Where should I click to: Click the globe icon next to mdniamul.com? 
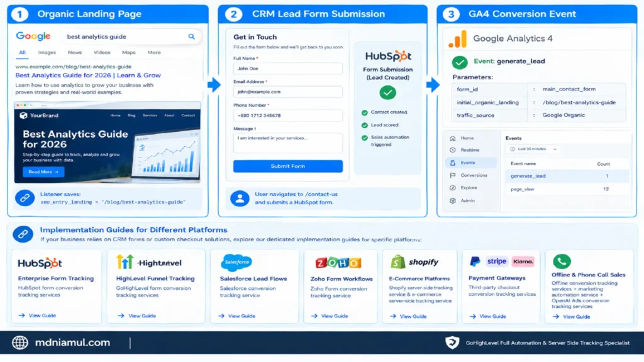[19, 343]
